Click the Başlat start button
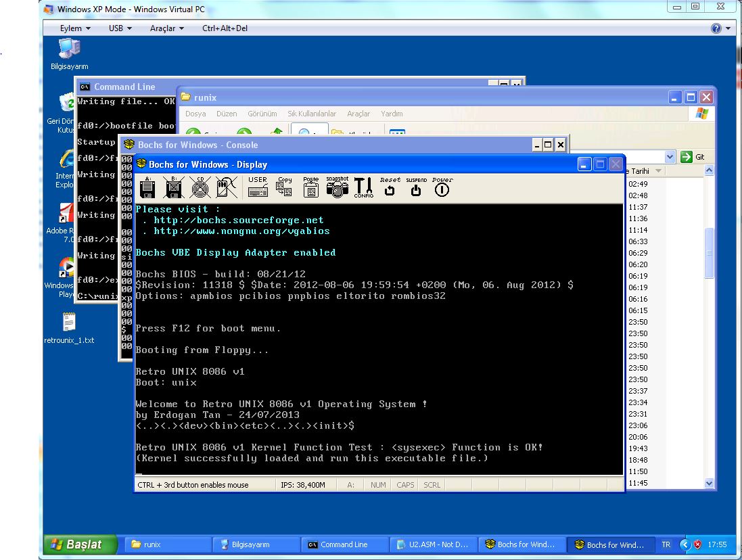 [x=80, y=544]
